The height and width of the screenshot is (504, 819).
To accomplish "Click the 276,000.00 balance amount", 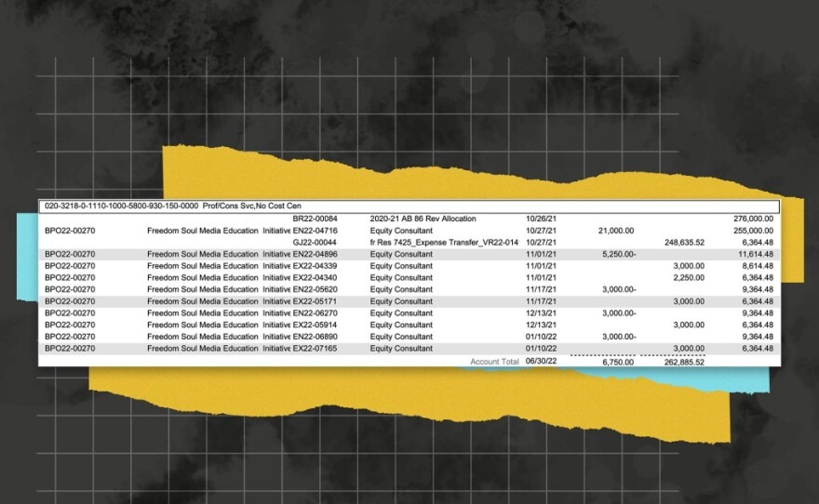I will (753, 219).
